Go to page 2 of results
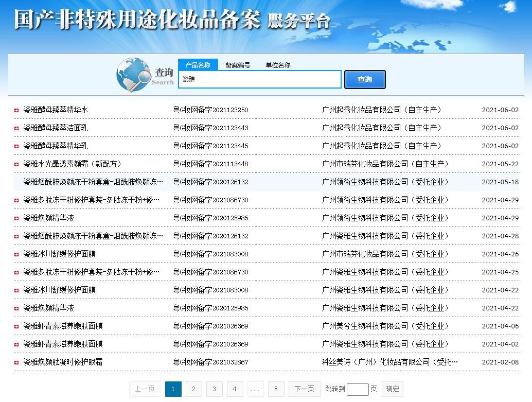The height and width of the screenshot is (402, 532). (x=193, y=389)
